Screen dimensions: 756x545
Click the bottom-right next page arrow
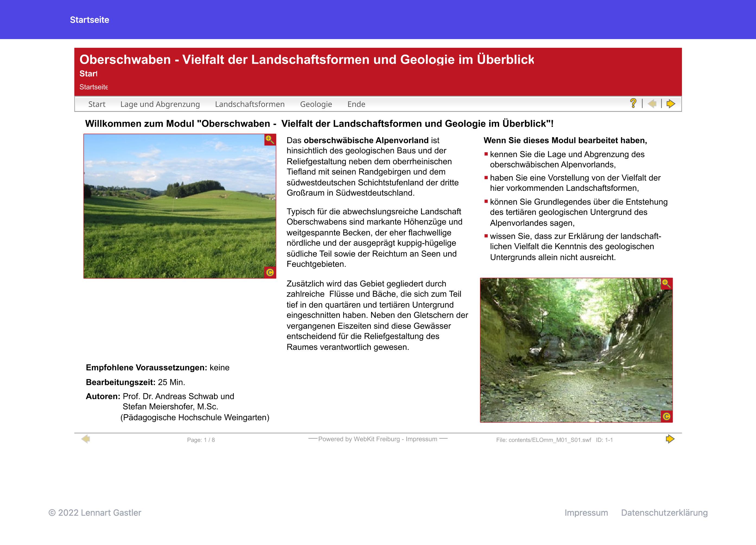tap(670, 439)
